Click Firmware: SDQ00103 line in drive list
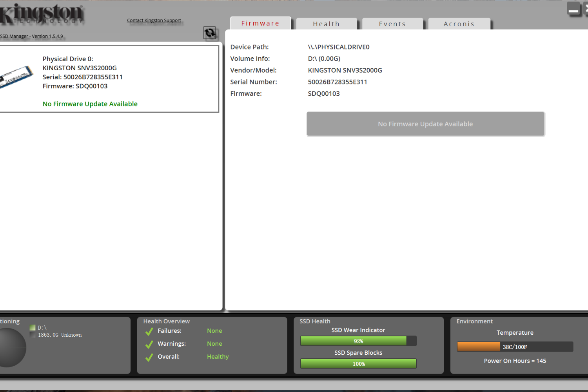Screen dimensions: 588x392 tap(75, 86)
